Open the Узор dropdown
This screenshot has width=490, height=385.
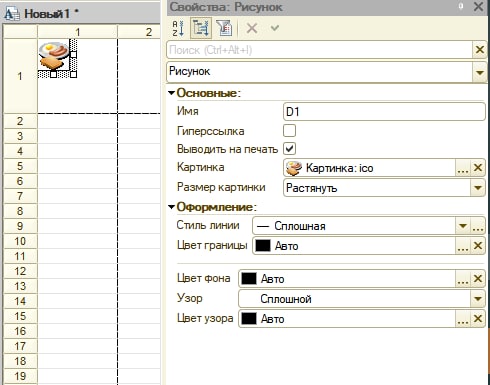477,299
